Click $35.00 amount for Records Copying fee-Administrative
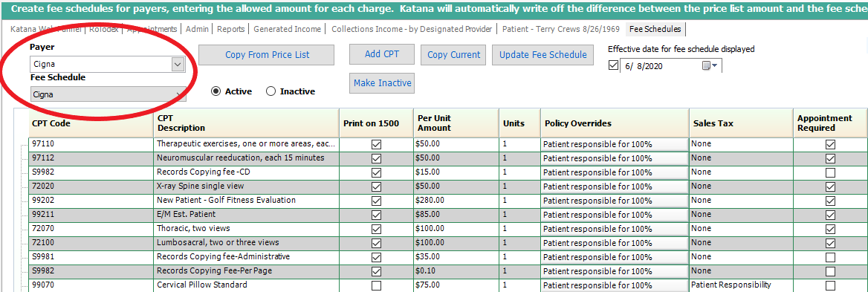 [456, 256]
